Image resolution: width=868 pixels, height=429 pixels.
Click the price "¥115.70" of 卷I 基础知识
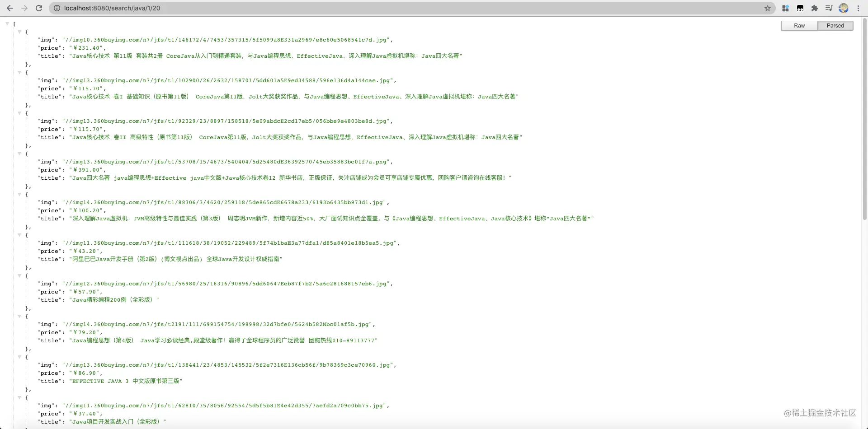coord(86,89)
